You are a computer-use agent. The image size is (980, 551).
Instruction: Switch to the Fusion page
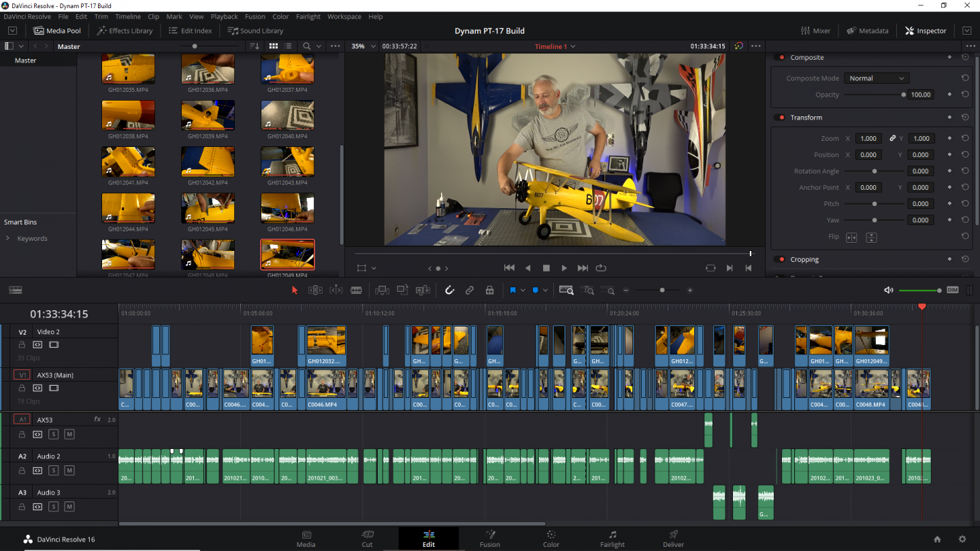(x=490, y=539)
